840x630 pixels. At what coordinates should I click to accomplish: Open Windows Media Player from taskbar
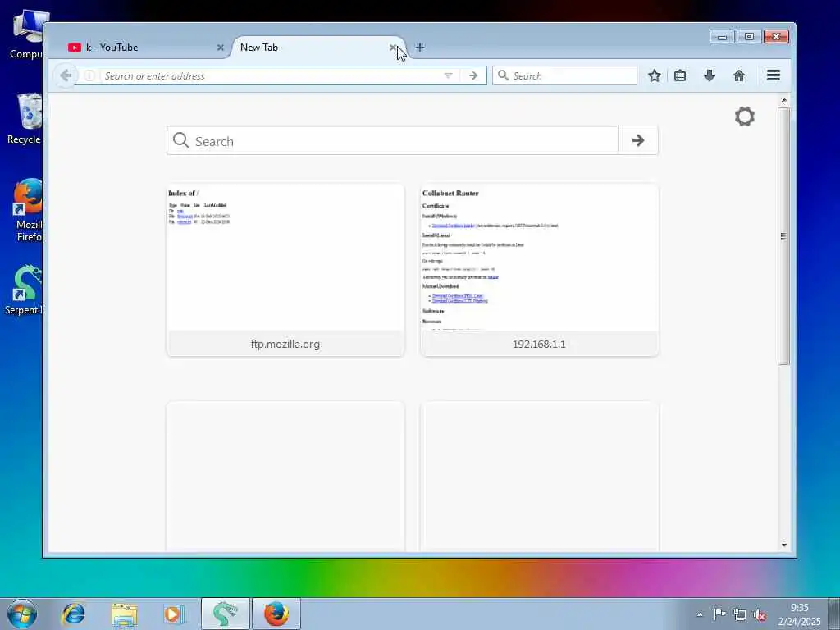pyautogui.click(x=174, y=614)
